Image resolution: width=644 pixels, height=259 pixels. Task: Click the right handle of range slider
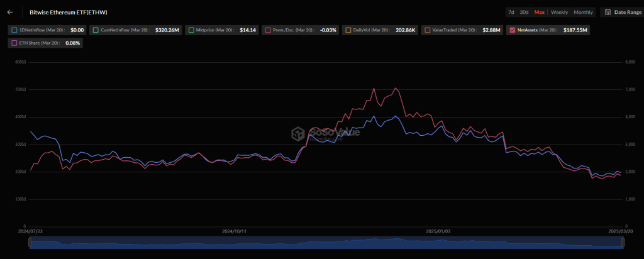[623, 243]
